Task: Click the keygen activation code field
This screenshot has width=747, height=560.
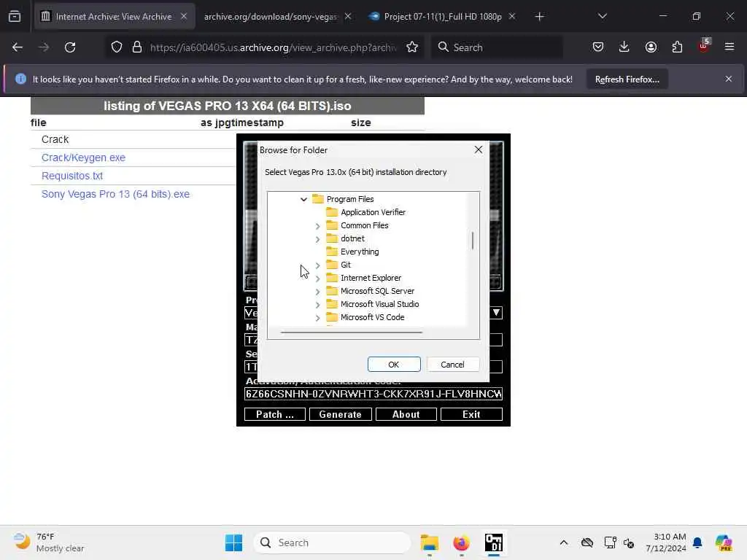Action: pyautogui.click(x=373, y=394)
